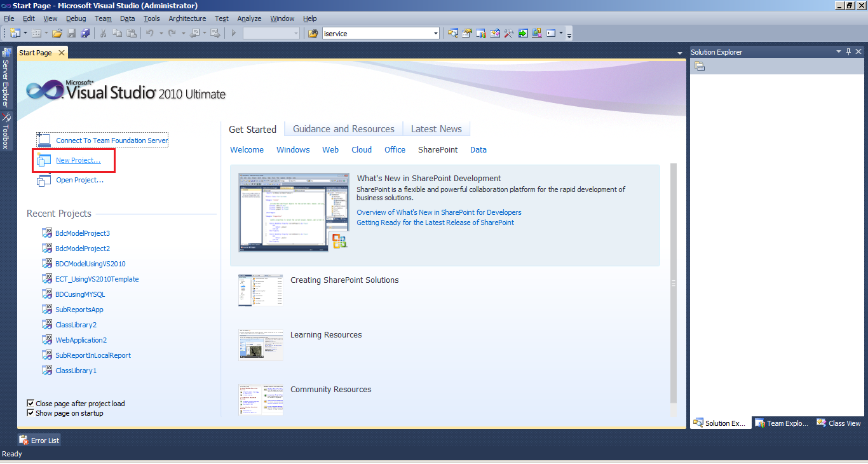Click the Save floppy disk toolbar icon
868x464 pixels.
click(x=71, y=33)
